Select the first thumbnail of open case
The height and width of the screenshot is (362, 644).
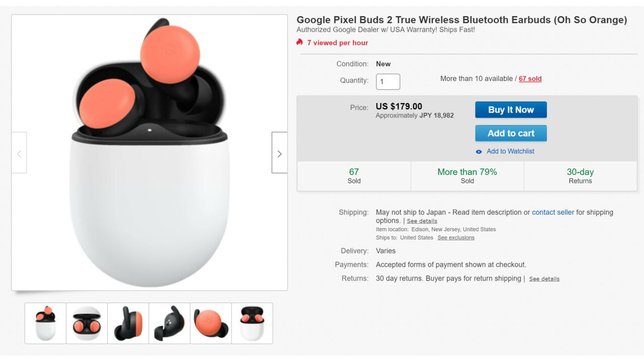[45, 323]
